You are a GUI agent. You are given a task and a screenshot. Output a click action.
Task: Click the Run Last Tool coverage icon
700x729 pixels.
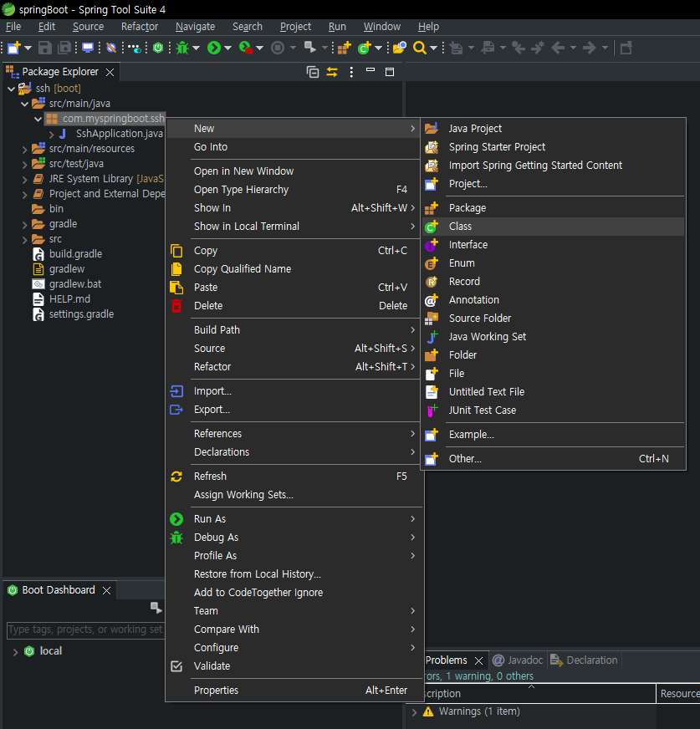point(245,48)
